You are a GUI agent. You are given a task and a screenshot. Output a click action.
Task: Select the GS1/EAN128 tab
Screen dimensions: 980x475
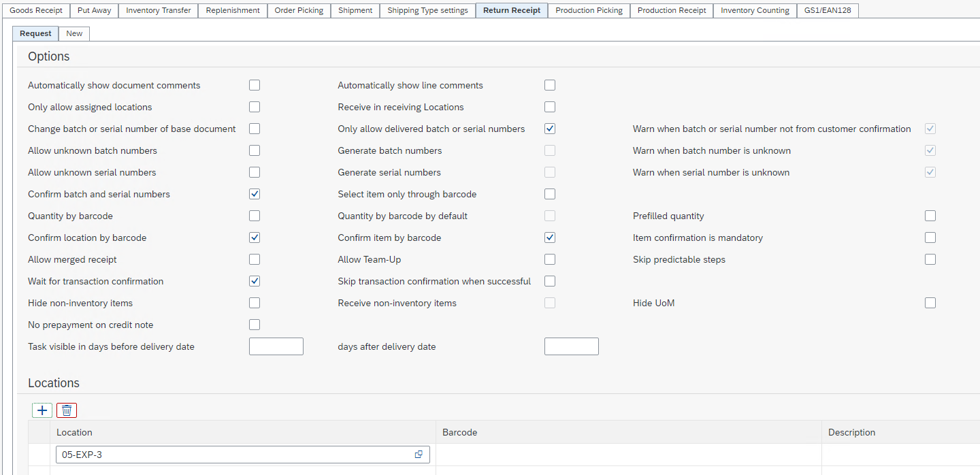pos(828,10)
